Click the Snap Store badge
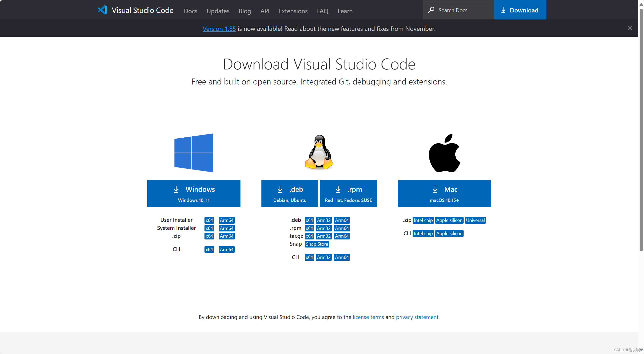The image size is (644, 354). [x=317, y=244]
